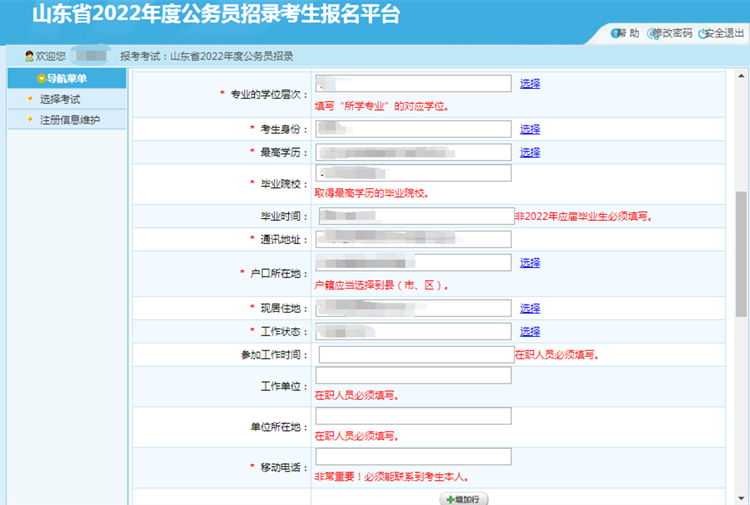
Task: Click 选择 link for 专业的学位层次
Action: click(x=529, y=84)
